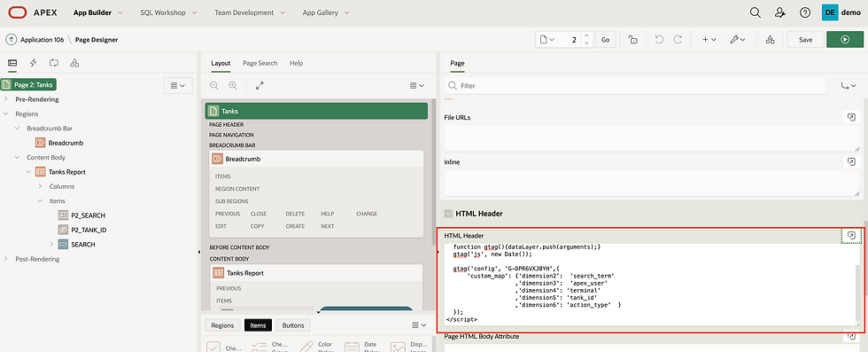
Task: Select the Breadcrumb region in layout
Action: [x=316, y=159]
